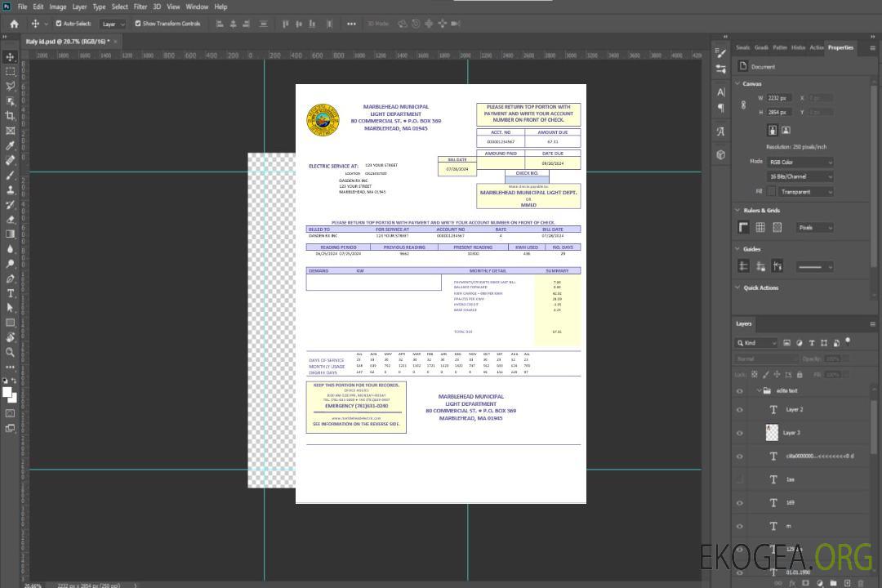Select the Zoom tool

[11, 353]
